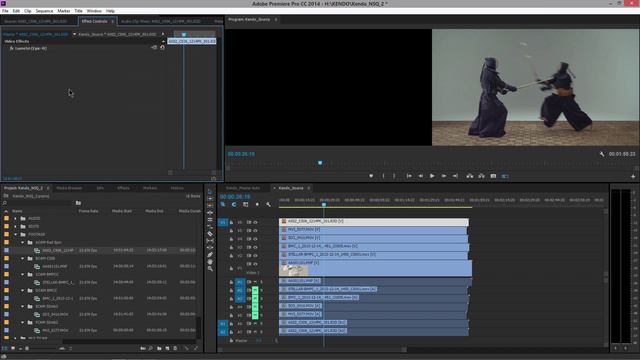Toggle track output eye for V6
640x360 pixels.
[x=256, y=222]
